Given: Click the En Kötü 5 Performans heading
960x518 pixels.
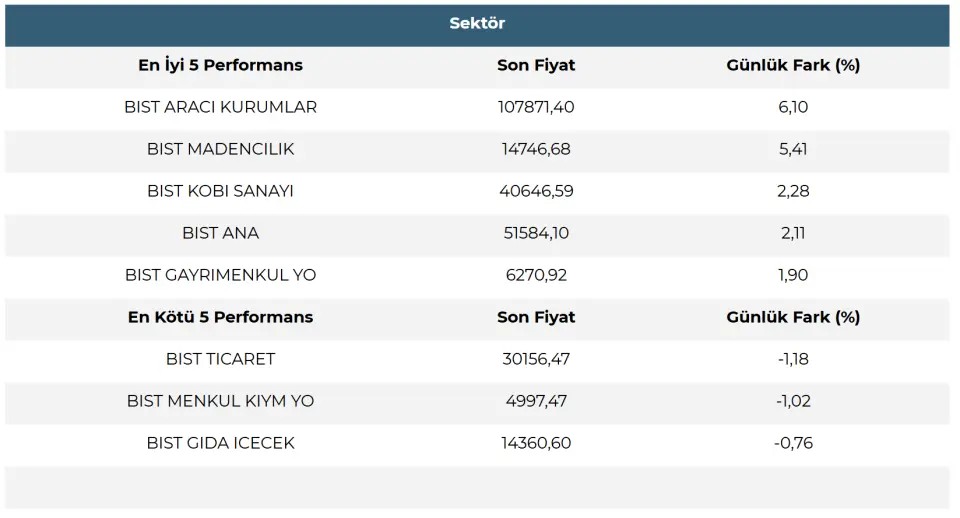Looking at the screenshot, I should coord(220,317).
